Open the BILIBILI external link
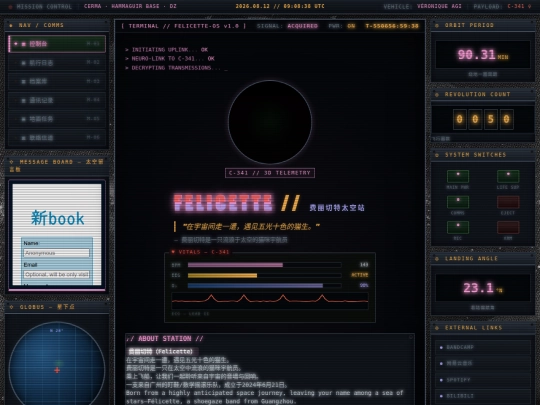Viewport: 540px width, 405px height. pyautogui.click(x=483, y=396)
